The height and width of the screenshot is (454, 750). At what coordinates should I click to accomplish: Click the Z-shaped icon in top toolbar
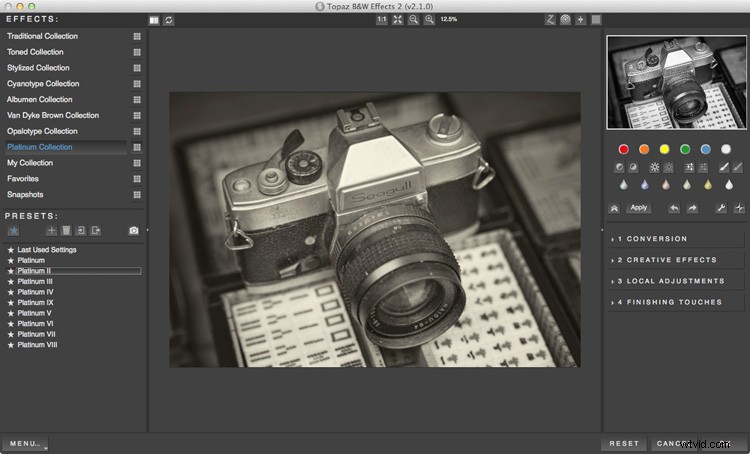550,20
